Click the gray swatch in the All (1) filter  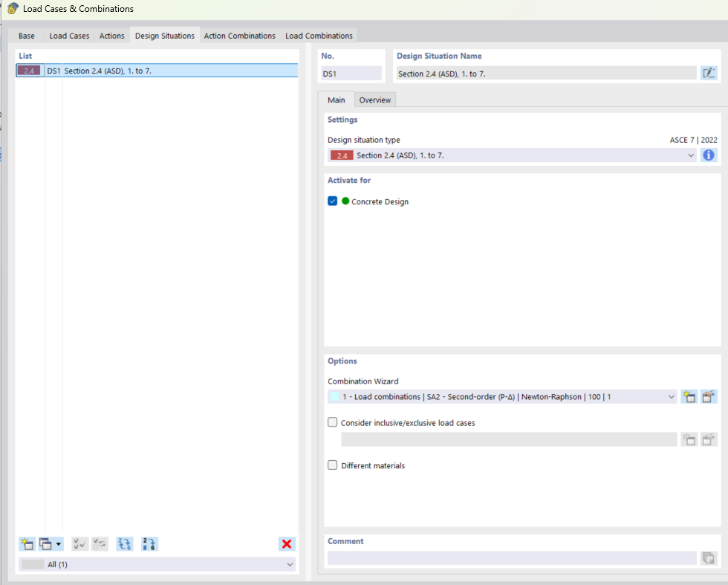[x=33, y=564]
